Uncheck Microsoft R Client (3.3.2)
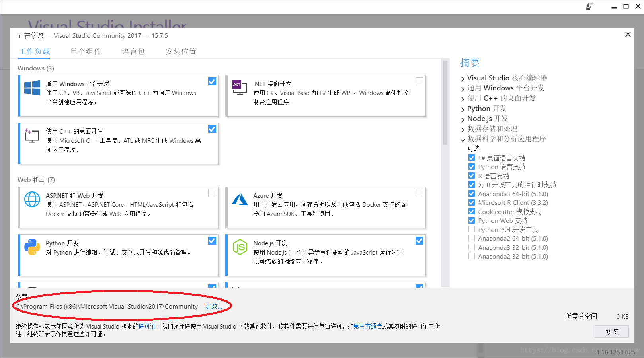 (472, 202)
